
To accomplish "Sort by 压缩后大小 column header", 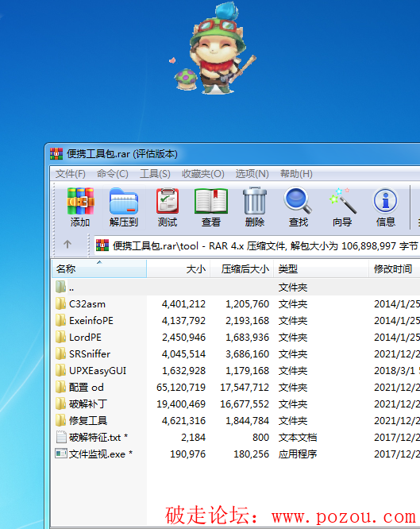I will point(242,269).
